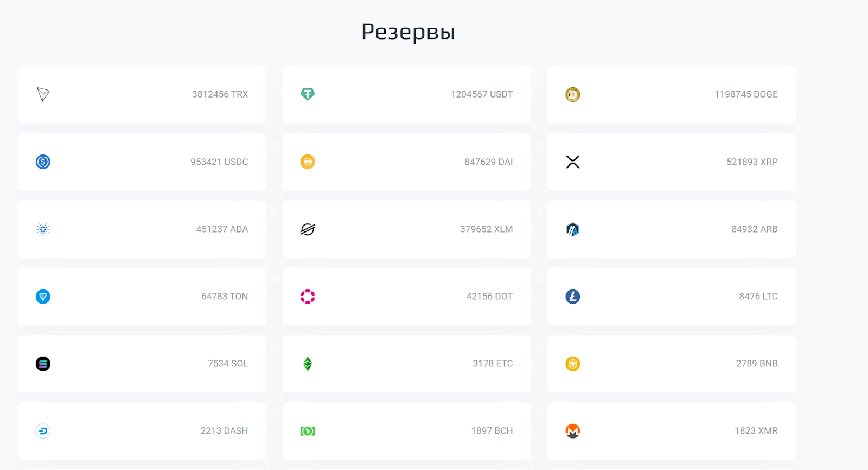
Task: Click the XRP icon
Action: [572, 162]
